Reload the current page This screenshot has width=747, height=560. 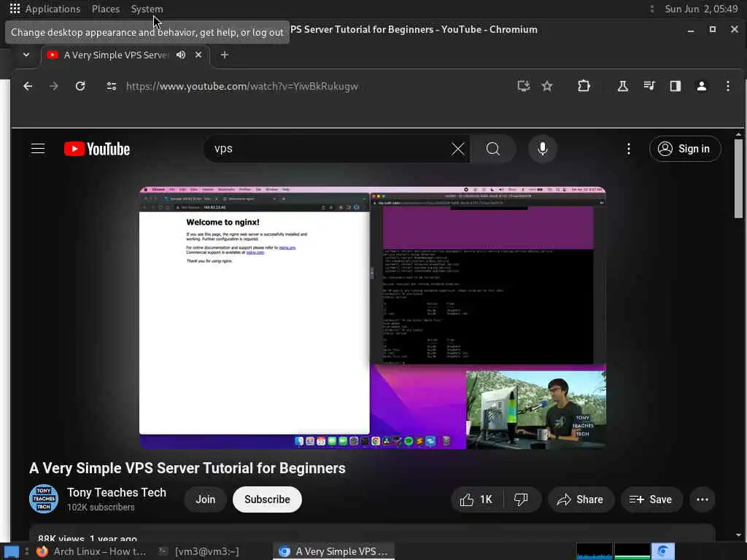click(80, 86)
